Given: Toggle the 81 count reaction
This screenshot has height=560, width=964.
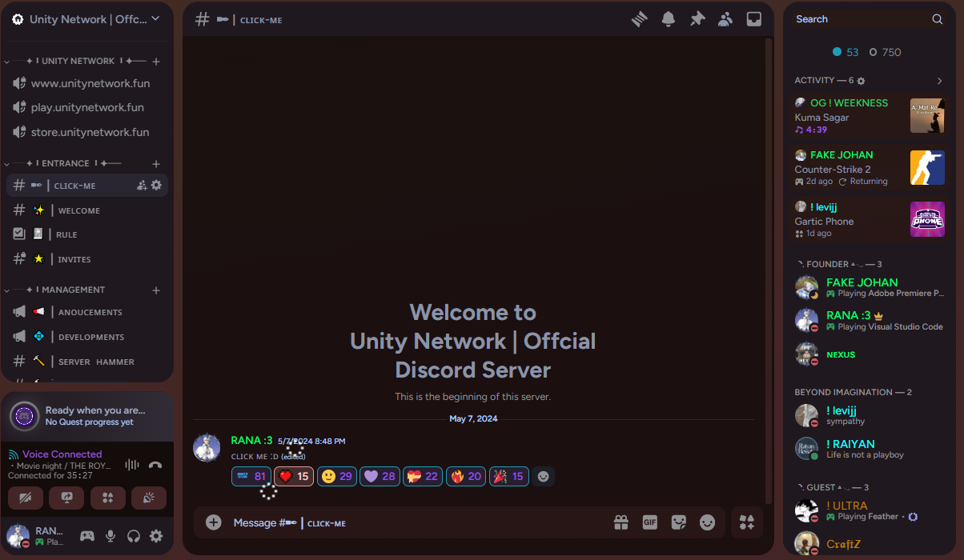Looking at the screenshot, I should click(251, 476).
